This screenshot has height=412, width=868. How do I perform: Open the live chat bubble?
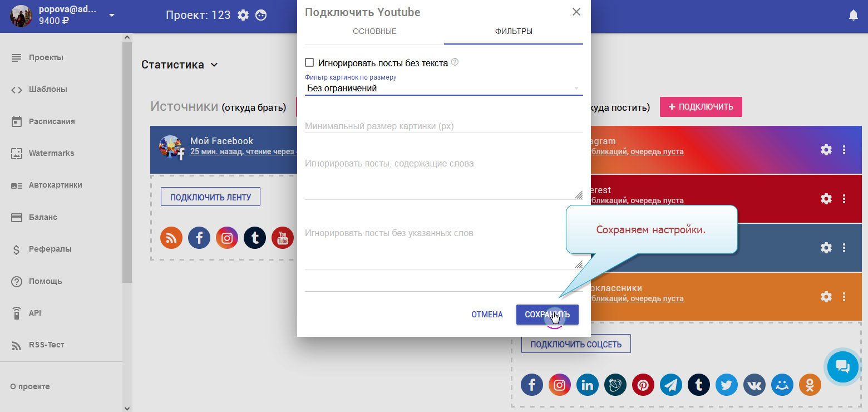tap(842, 366)
